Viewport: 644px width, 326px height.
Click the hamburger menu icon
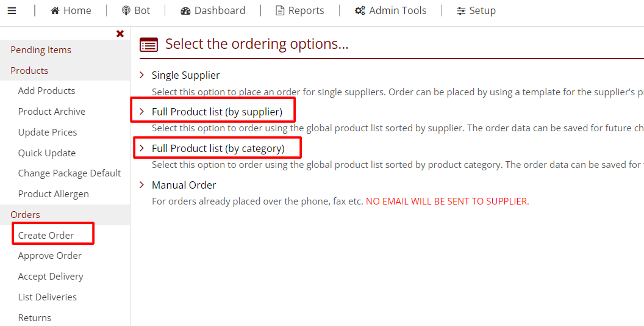(12, 11)
